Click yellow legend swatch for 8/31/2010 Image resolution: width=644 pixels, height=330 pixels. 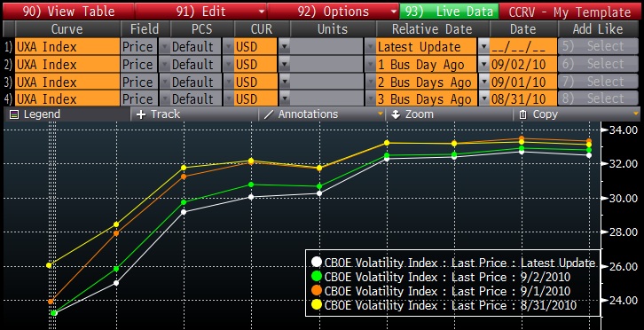(317, 305)
